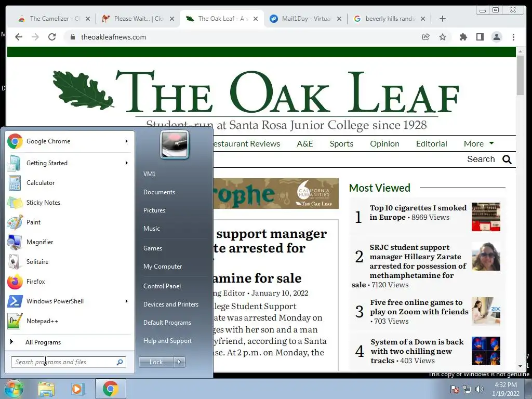Click the Lock button
The height and width of the screenshot is (399, 532).
[x=156, y=362]
